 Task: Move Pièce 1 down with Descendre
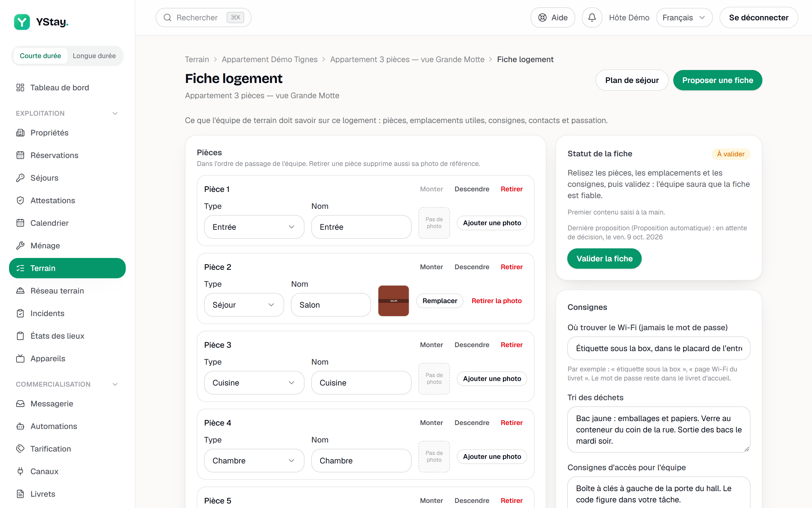coord(472,189)
